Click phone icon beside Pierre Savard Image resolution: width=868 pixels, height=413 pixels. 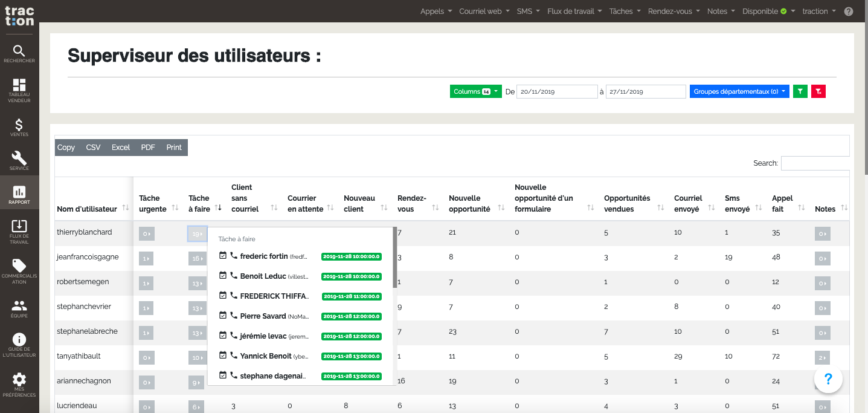click(x=234, y=316)
